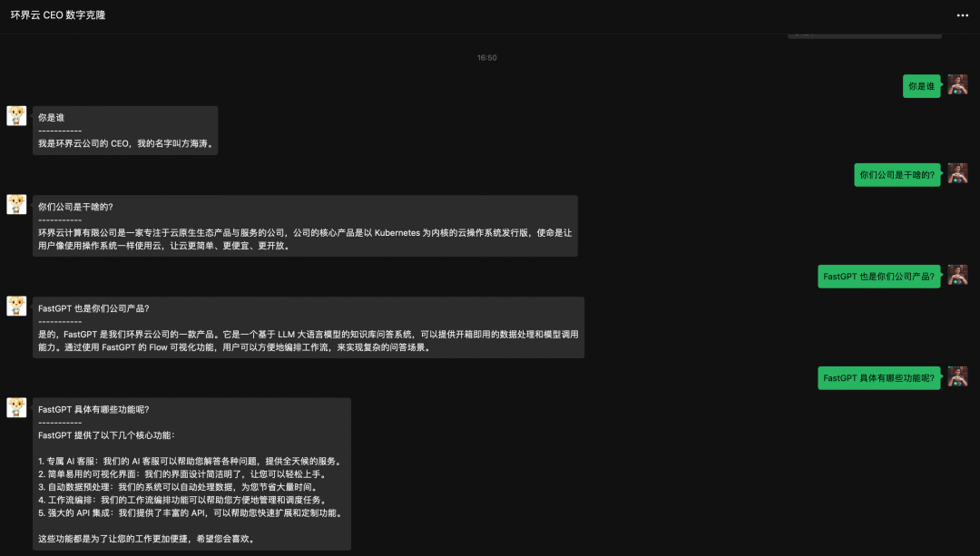Click the user avatar beside 你们公司是干啥的?
The height and width of the screenshot is (556, 980).
pos(957,173)
